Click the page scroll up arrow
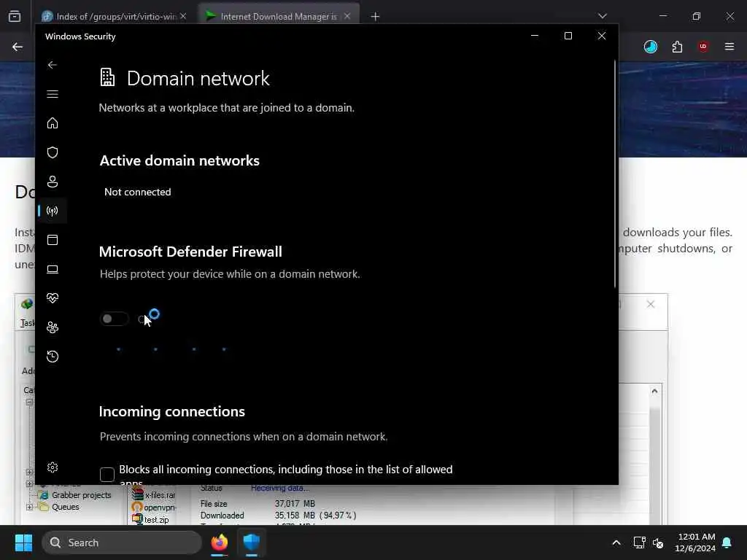The width and height of the screenshot is (747, 560). coord(654,391)
